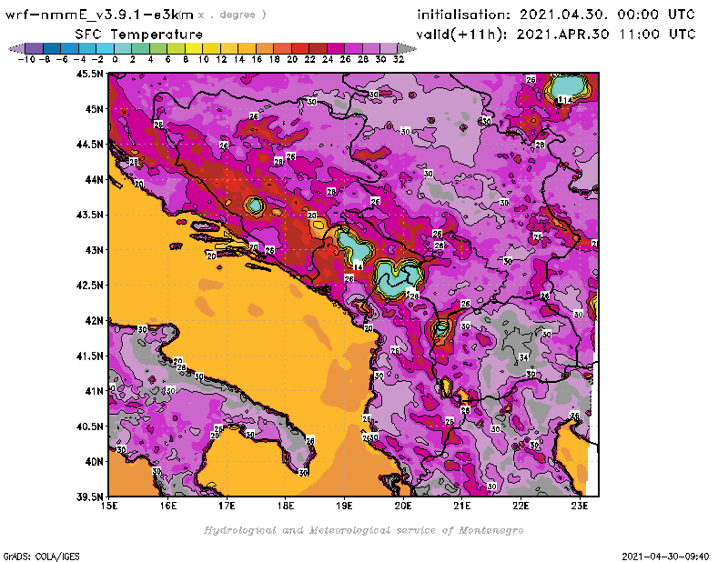Image resolution: width=728 pixels, height=562 pixels.
Task: Click the '17E' longitude label
Action: coord(227,506)
